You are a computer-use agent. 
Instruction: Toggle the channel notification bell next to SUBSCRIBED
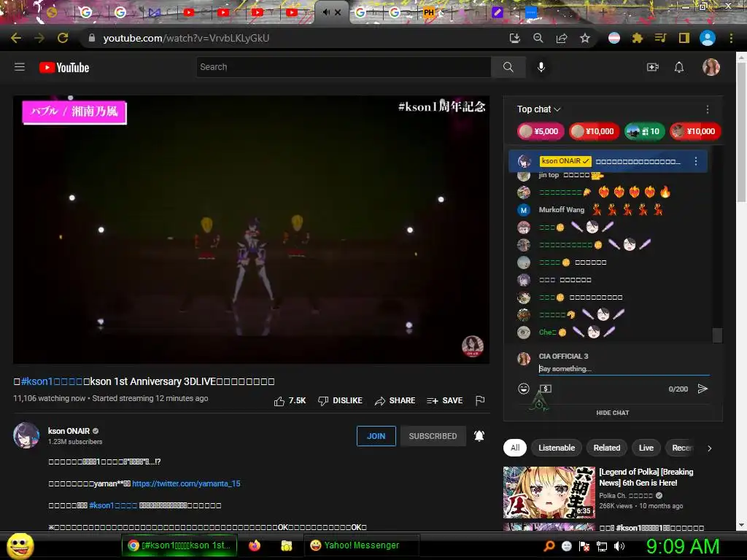479,436
